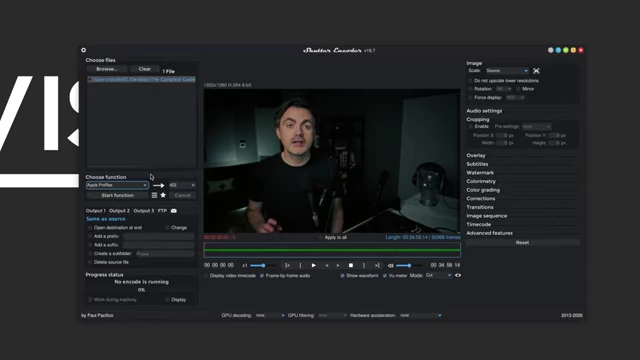Set the out point bracket marker

point(364,265)
